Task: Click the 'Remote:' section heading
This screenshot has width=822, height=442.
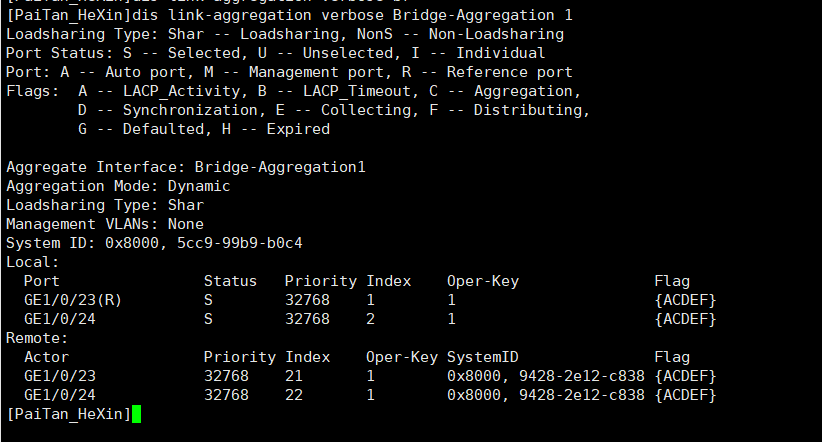Action: pos(37,338)
